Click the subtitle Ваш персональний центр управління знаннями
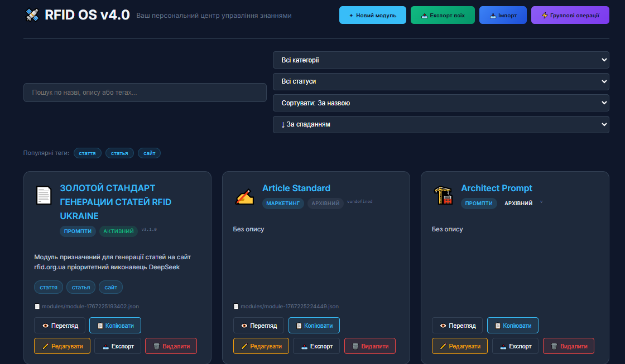This screenshot has height=364, width=625. point(214,16)
